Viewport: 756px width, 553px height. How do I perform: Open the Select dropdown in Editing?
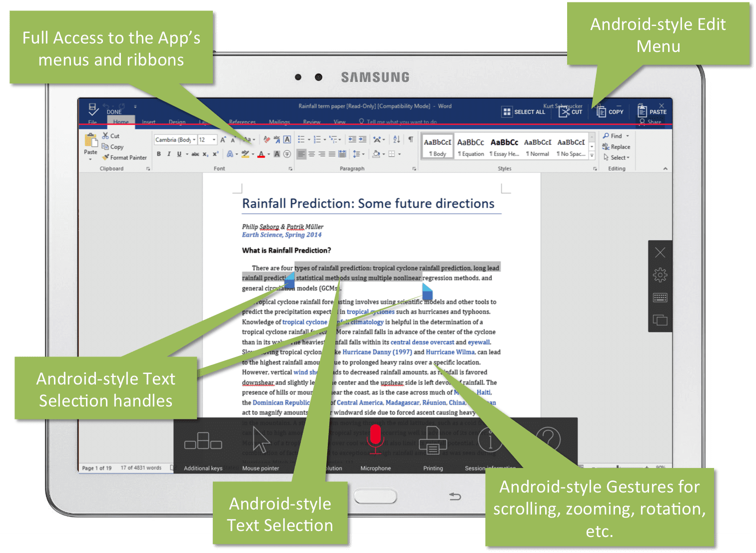coord(616,157)
